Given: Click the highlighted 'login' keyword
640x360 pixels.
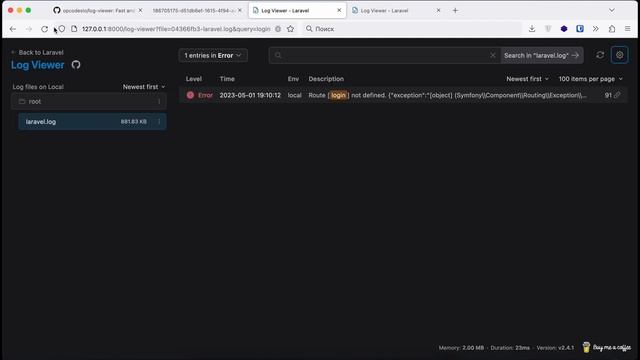Looking at the screenshot, I should point(338,95).
